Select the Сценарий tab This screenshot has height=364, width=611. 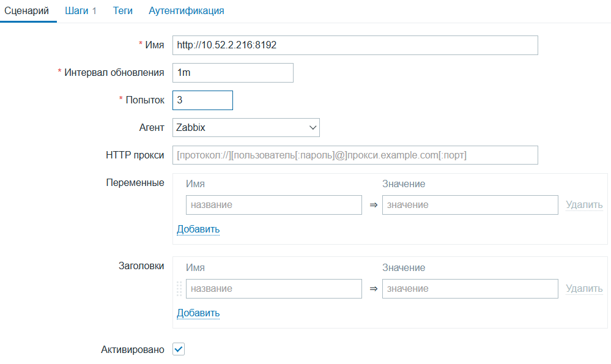[x=27, y=11]
